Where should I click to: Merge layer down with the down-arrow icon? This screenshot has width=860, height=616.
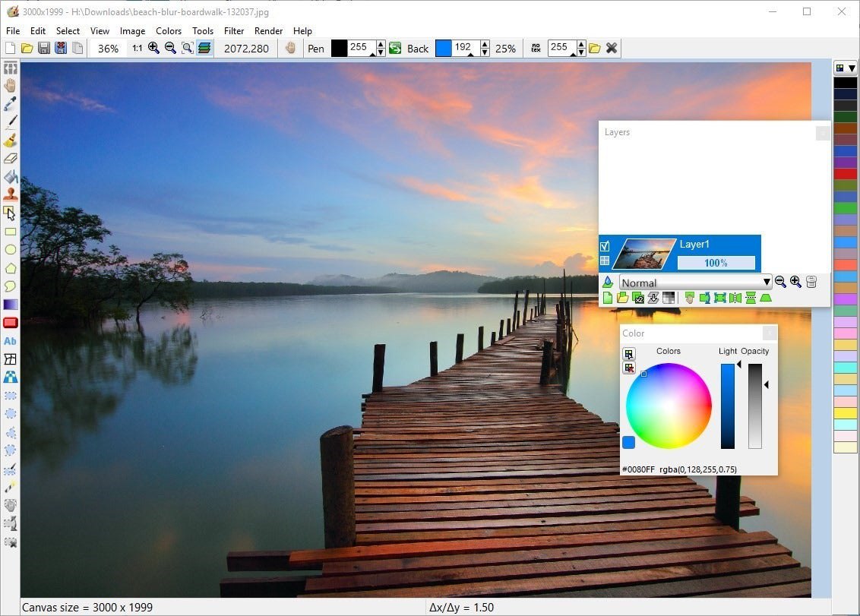[653, 298]
